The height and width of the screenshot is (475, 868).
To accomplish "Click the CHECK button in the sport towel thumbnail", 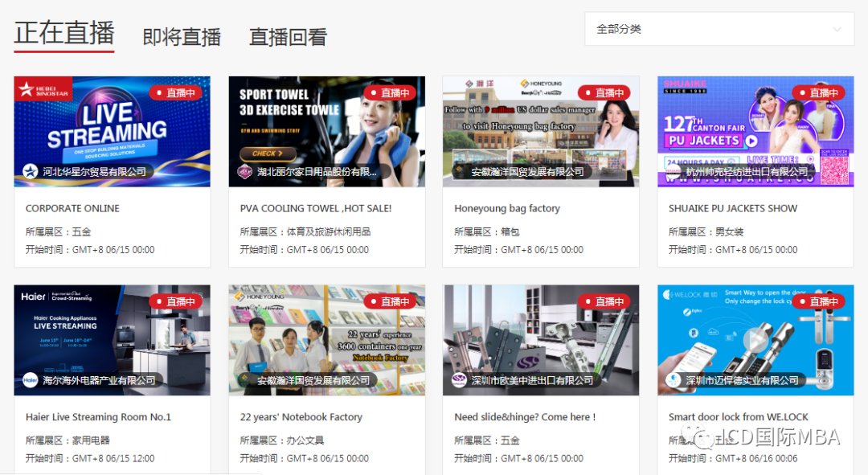I will (268, 154).
